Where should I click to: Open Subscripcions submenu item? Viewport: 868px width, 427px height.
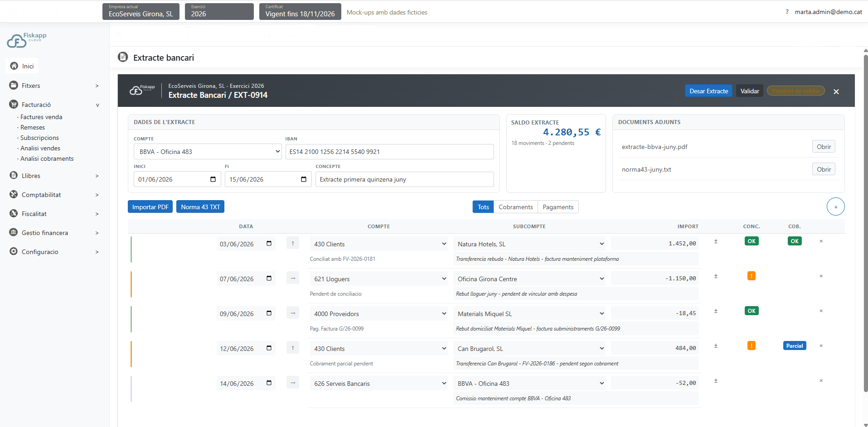click(39, 138)
